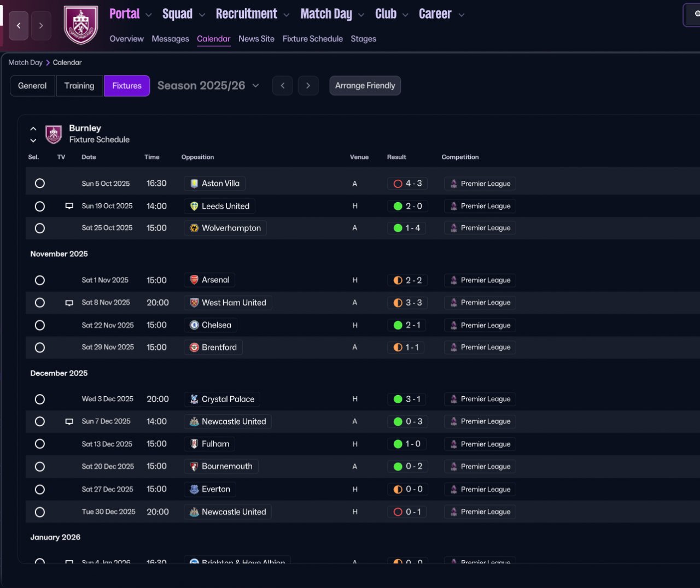Select the Fixtures tab
Viewport: 700px width, 588px height.
[127, 86]
